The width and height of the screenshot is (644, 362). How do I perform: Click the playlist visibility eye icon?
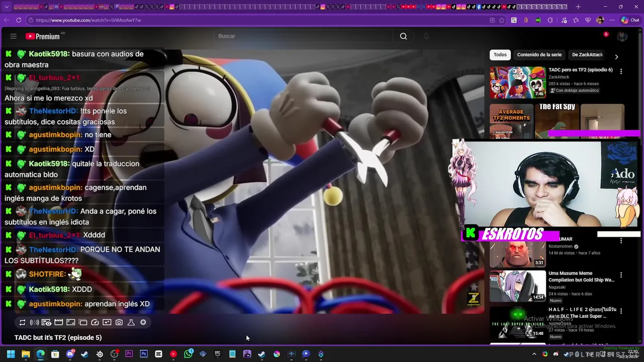46,322
